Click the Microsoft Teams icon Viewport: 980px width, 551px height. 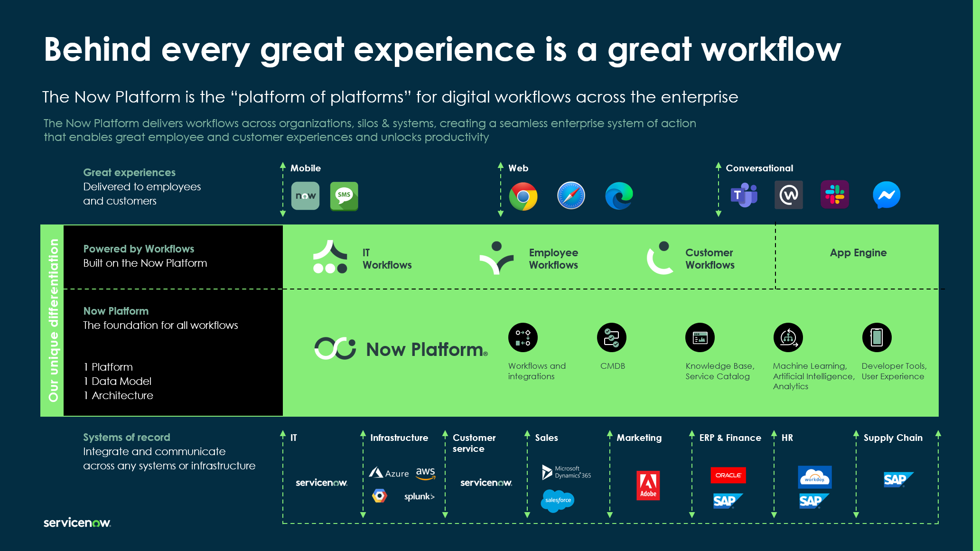[744, 195]
